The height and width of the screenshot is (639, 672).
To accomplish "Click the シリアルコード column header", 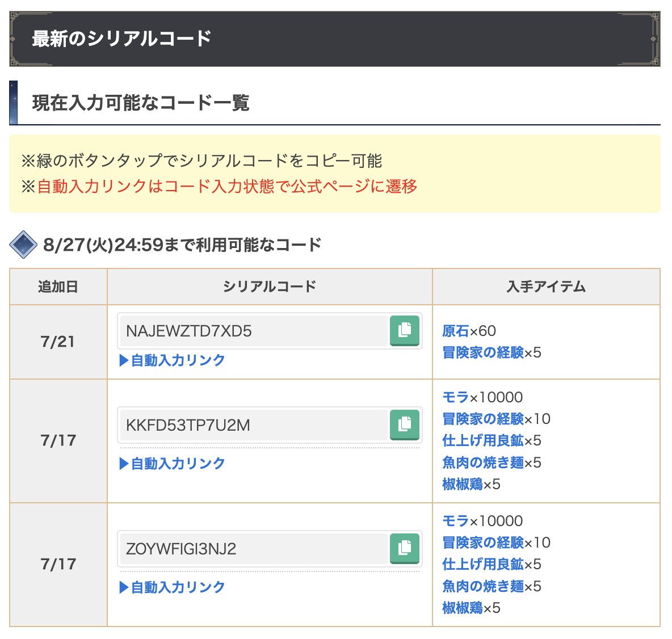I will [x=270, y=287].
